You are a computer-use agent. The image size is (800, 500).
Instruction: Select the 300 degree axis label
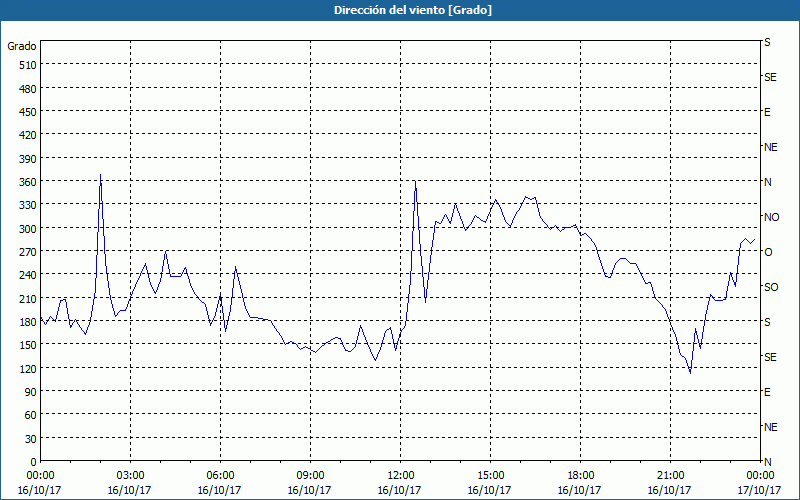point(28,229)
